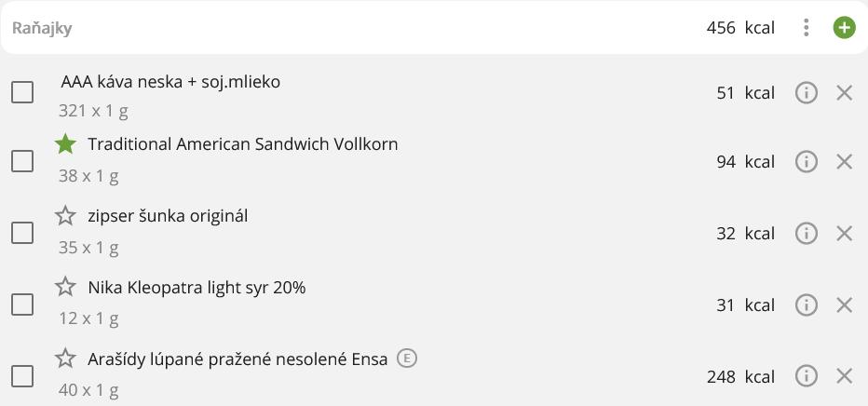Show info for AAA káva neska
The width and height of the screenshot is (868, 406).
tap(807, 93)
